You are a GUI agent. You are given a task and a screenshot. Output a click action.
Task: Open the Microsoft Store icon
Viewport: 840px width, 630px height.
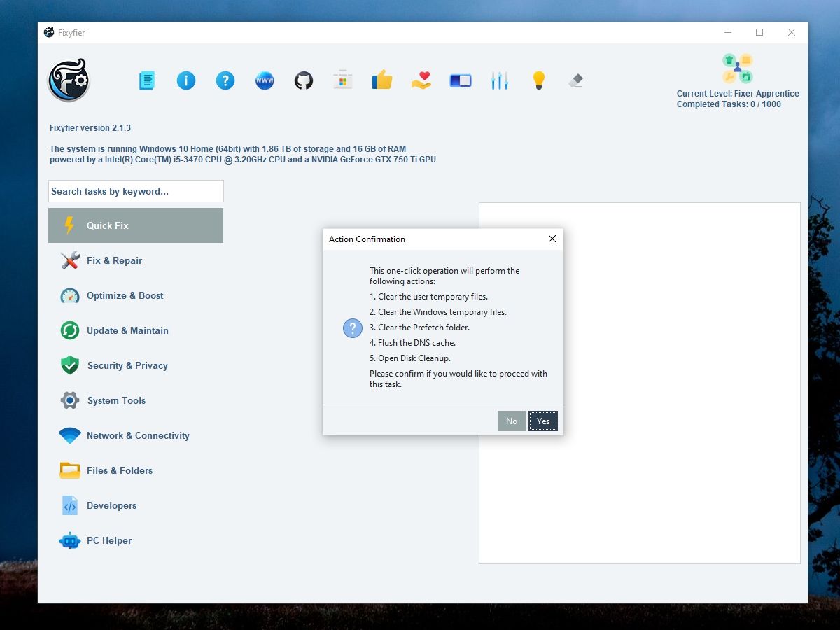343,80
